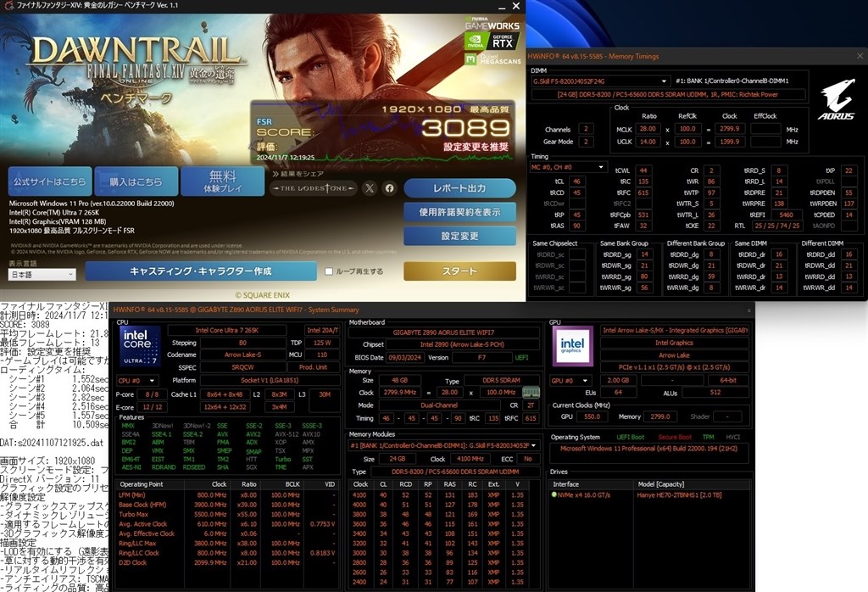Viewport: 868px width, 592px height.
Task: Open The Lodestone share button
Action: click(x=314, y=188)
